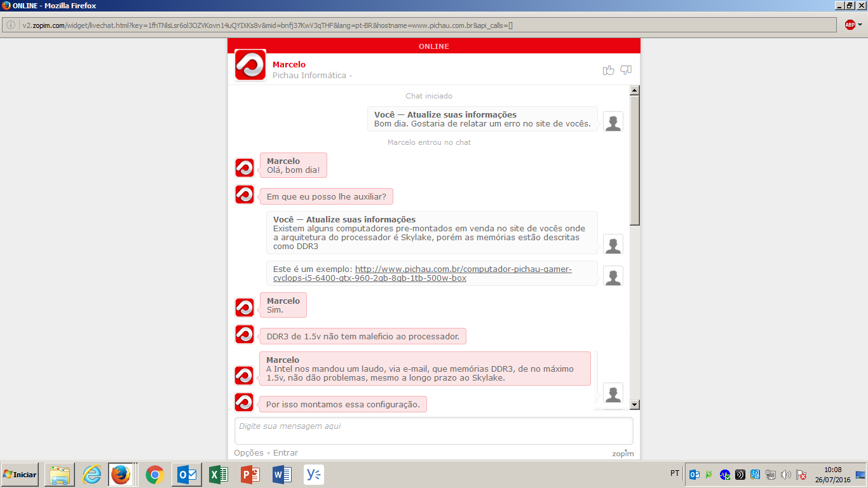The image size is (868, 488).
Task: Click the Marcelo agent name in header
Action: tap(289, 64)
